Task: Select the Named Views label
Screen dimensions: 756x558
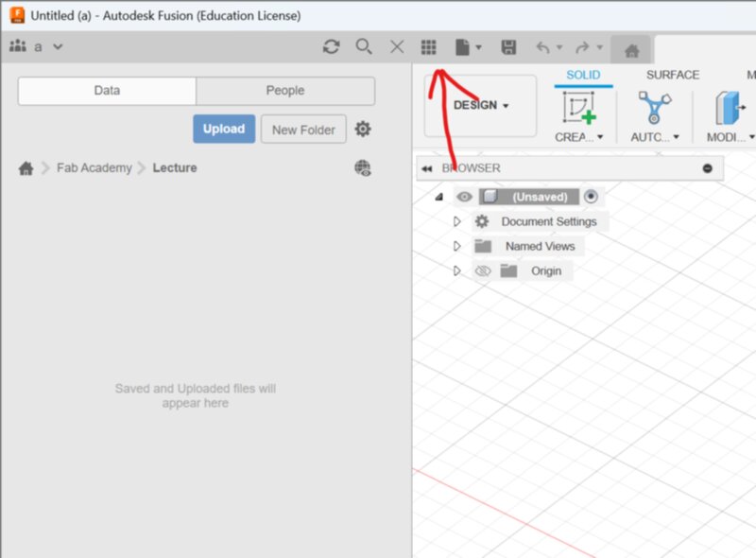Action: coord(540,246)
